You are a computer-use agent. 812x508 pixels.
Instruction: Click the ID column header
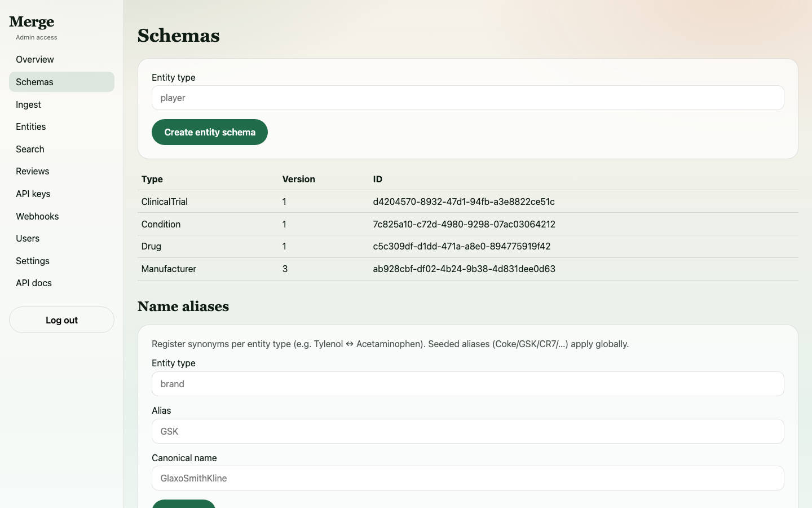[378, 179]
